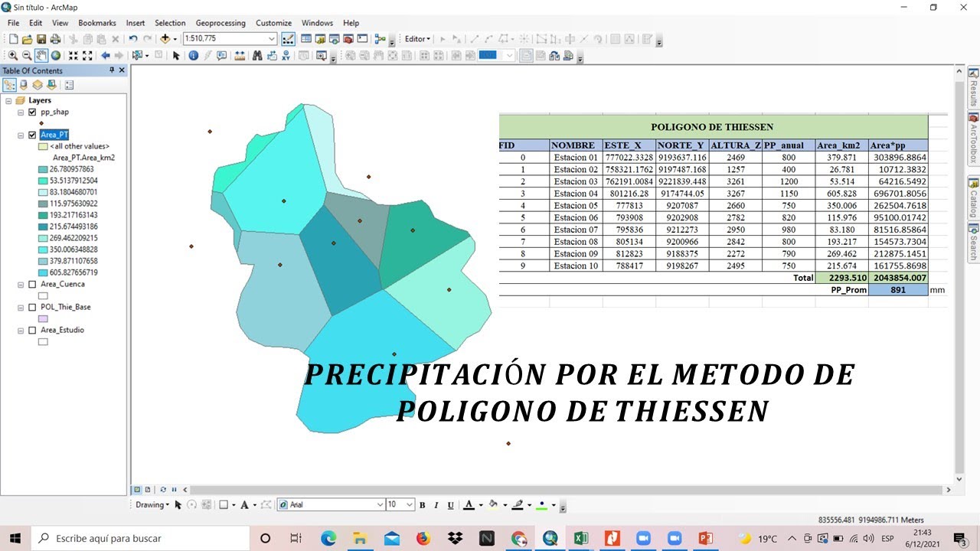Launch ModelBuilder window icon
980x551 pixels.
click(x=381, y=38)
